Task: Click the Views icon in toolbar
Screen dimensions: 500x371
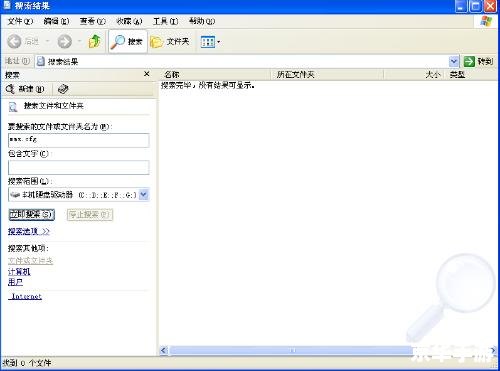Action: click(208, 42)
